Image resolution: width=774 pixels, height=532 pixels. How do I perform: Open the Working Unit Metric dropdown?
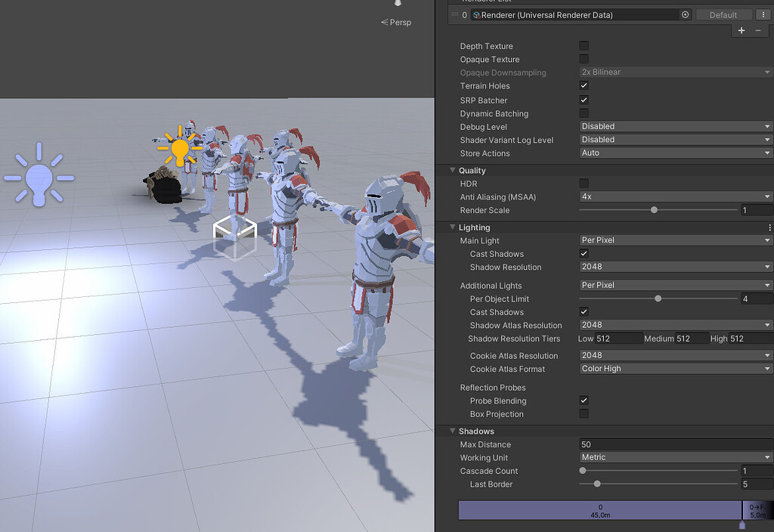pyautogui.click(x=675, y=457)
